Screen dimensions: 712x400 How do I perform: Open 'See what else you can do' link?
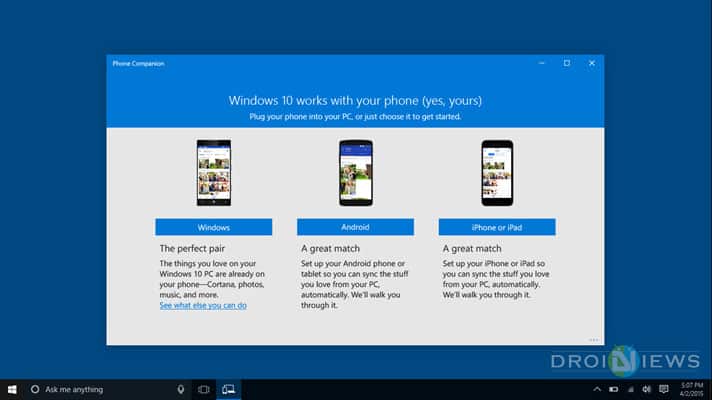coord(203,306)
